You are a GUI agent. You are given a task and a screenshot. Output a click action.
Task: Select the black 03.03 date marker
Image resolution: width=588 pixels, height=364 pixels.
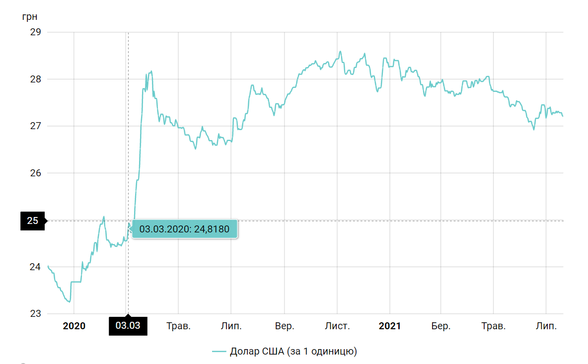(x=128, y=326)
